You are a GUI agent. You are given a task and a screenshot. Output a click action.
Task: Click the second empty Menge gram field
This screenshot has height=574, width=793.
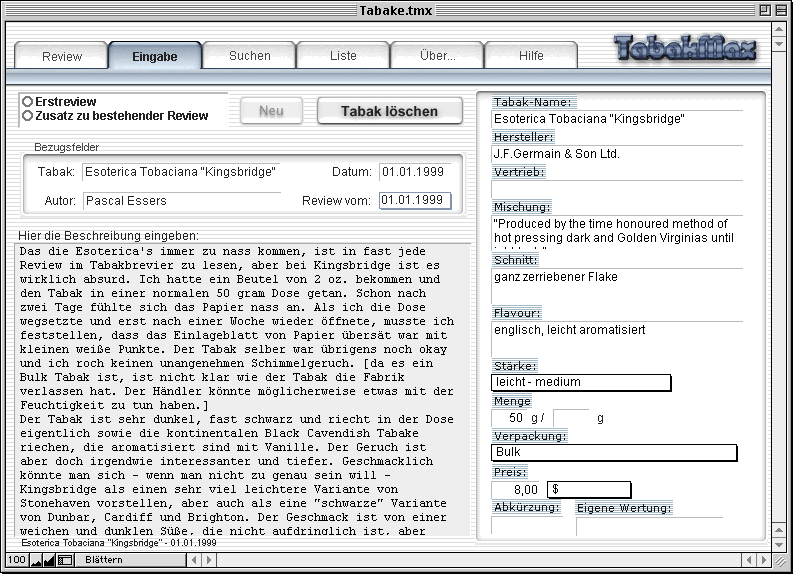coord(571,418)
